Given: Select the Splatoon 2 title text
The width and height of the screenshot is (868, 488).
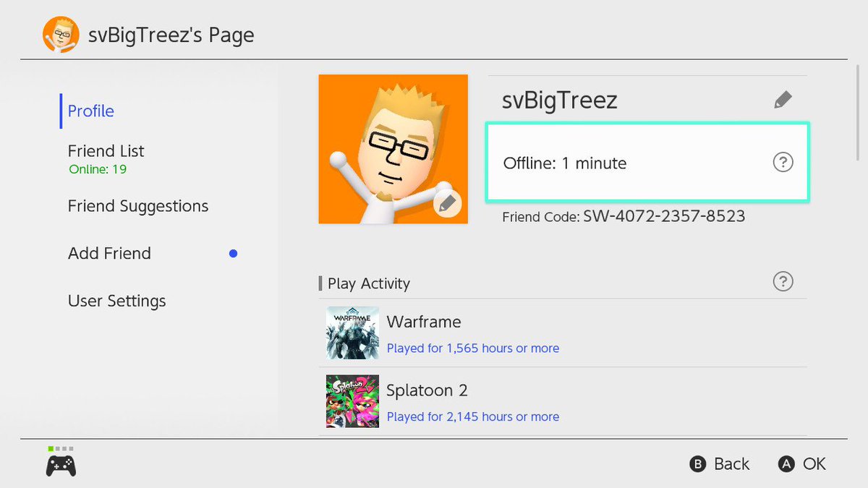Looking at the screenshot, I should tap(427, 390).
